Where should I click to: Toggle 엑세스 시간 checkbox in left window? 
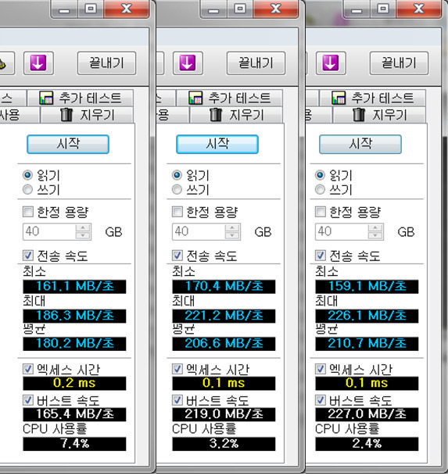point(28,369)
